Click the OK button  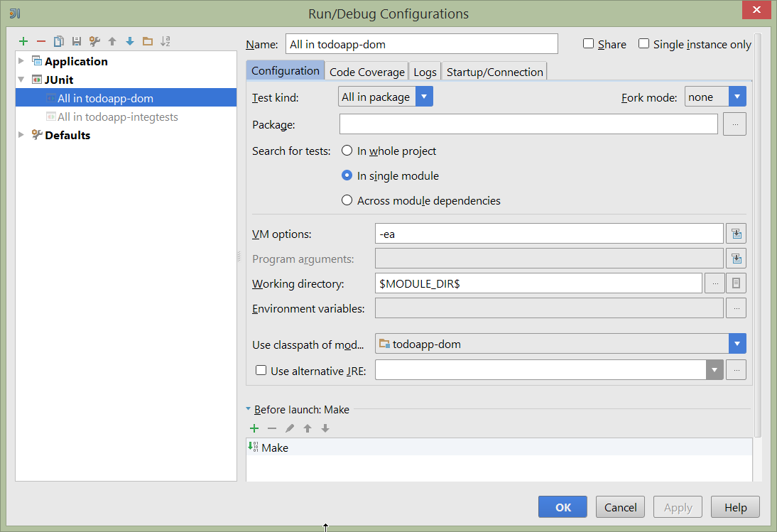[x=563, y=506]
